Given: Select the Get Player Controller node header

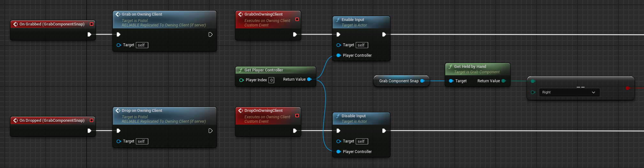Looking at the screenshot, I should click(275, 70).
